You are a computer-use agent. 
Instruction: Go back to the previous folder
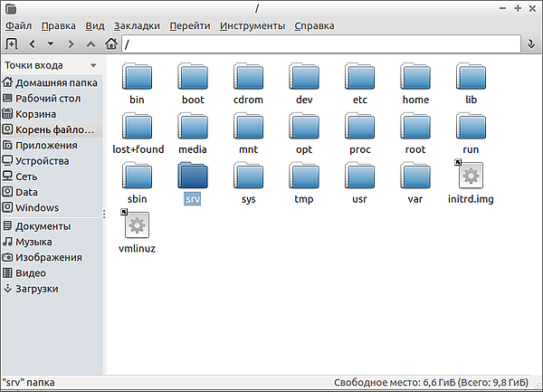[x=33, y=43]
